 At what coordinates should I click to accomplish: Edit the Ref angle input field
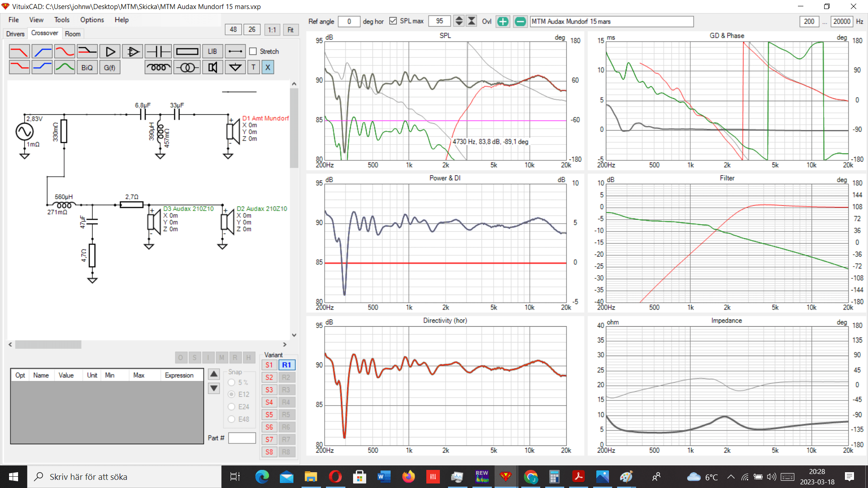(349, 21)
